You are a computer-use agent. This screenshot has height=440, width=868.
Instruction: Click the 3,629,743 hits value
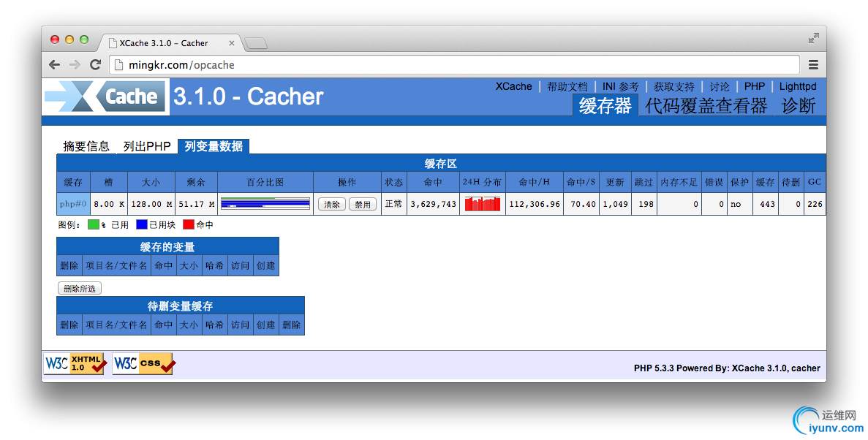tap(433, 204)
